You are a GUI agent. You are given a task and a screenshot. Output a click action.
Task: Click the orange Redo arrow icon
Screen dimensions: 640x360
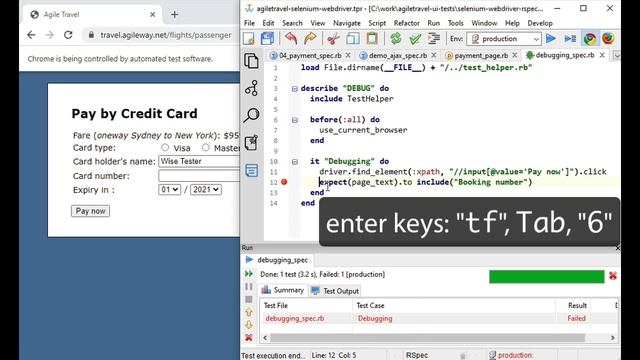(x=310, y=39)
